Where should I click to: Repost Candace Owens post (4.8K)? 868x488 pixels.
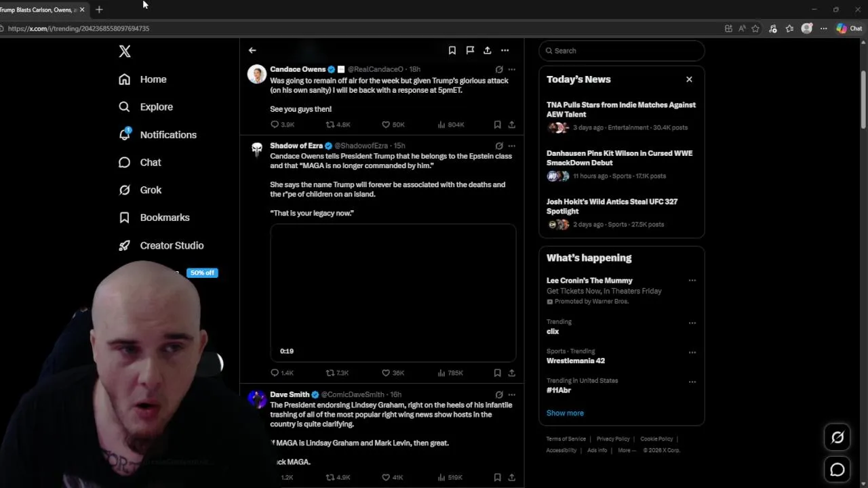coord(338,125)
